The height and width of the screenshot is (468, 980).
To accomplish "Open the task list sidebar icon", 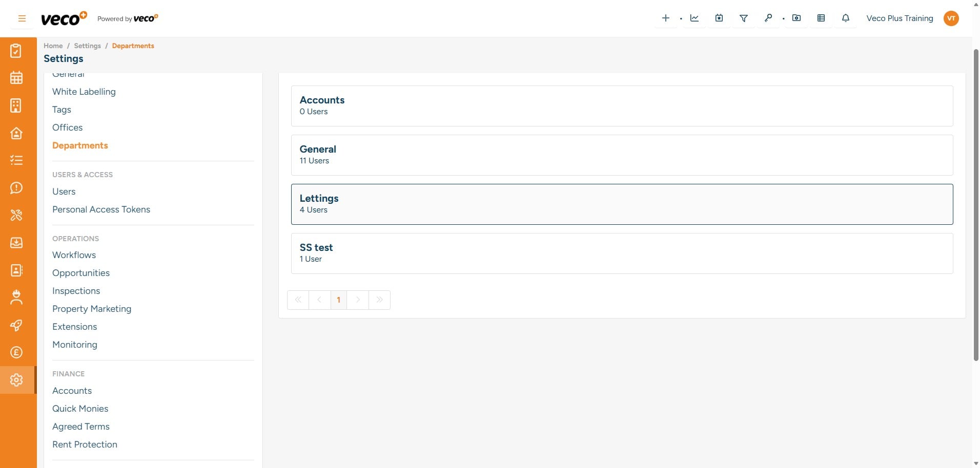I will click(16, 160).
